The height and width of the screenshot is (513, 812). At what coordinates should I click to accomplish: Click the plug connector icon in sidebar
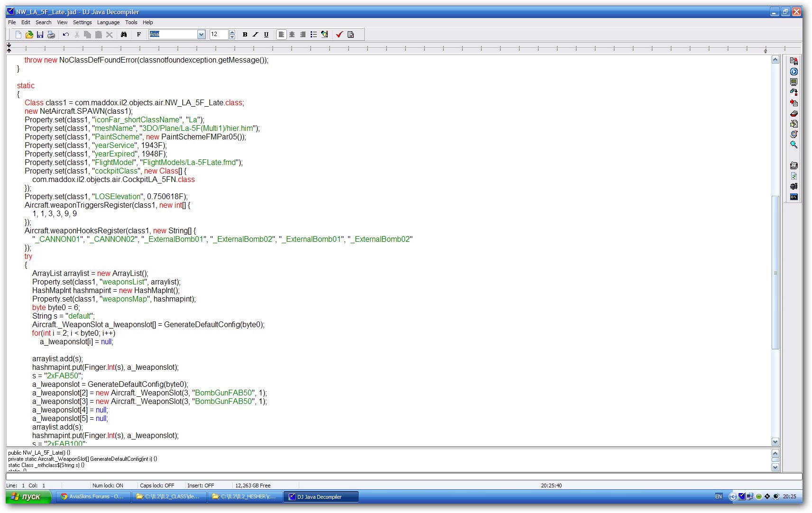click(x=794, y=186)
